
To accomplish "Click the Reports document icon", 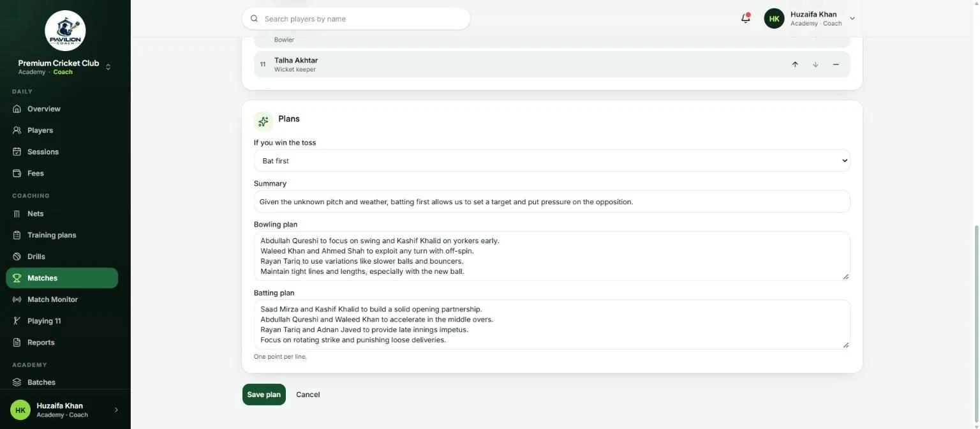I will point(17,342).
